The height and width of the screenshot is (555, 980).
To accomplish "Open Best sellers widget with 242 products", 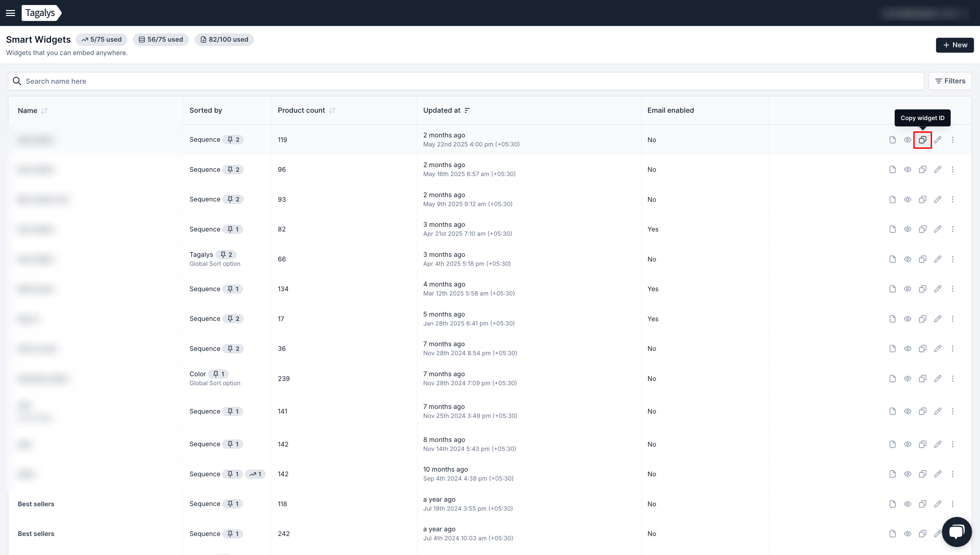I will click(36, 534).
